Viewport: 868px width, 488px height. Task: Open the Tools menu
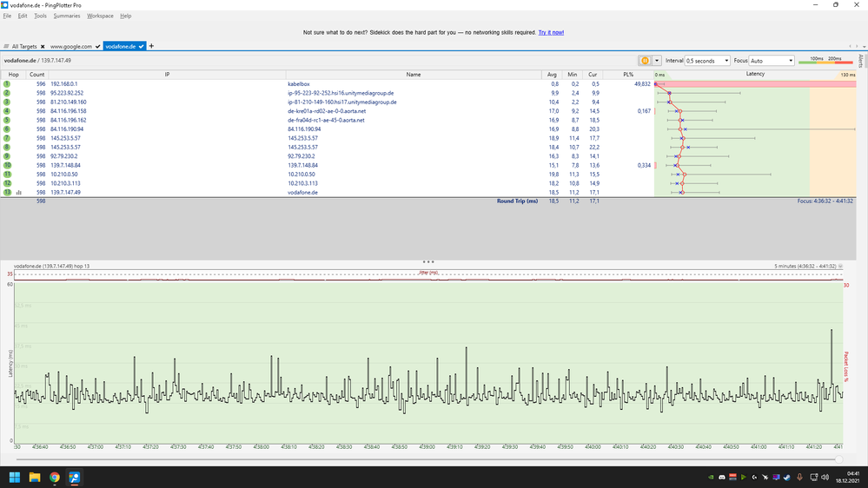click(41, 16)
